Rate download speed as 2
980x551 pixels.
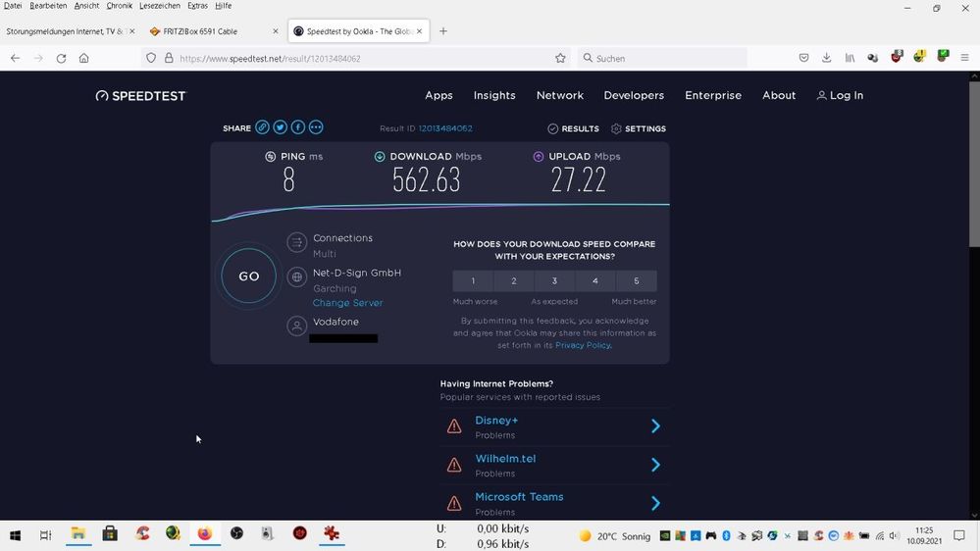click(x=514, y=281)
